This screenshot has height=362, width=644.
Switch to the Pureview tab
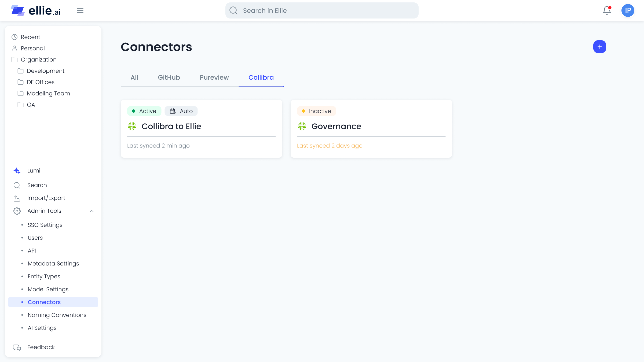coord(214,77)
